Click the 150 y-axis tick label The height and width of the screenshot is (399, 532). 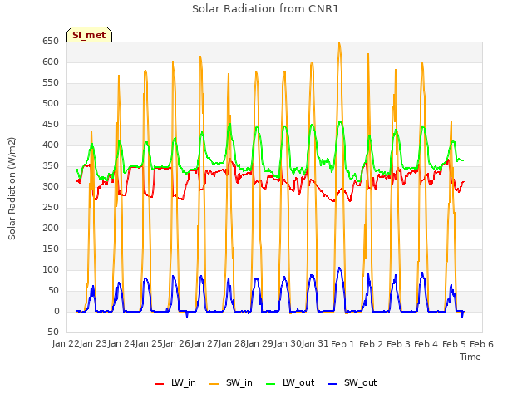click(x=51, y=249)
